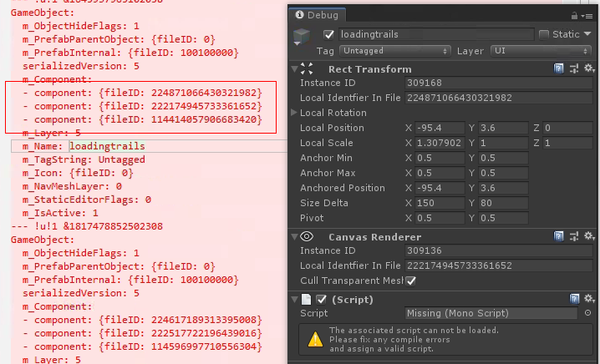The width and height of the screenshot is (600, 364).
Task: Open Rect Transform preset settings icon
Action: [573, 69]
